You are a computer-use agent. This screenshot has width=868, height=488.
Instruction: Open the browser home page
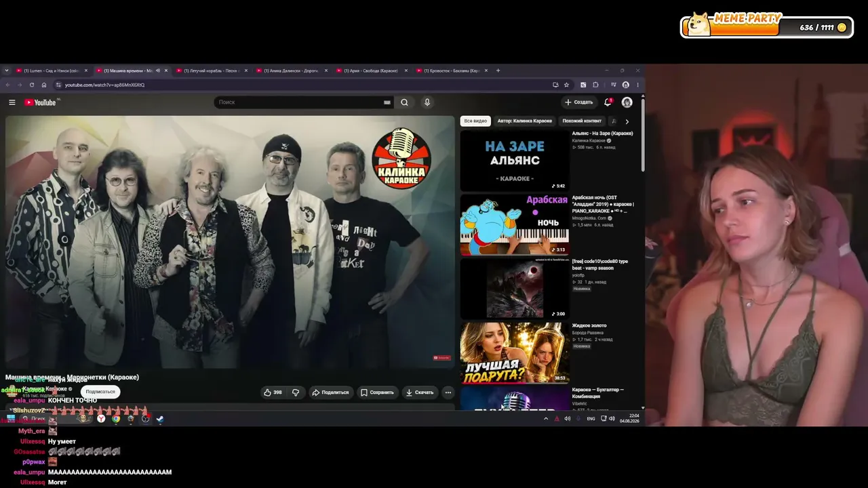[44, 85]
